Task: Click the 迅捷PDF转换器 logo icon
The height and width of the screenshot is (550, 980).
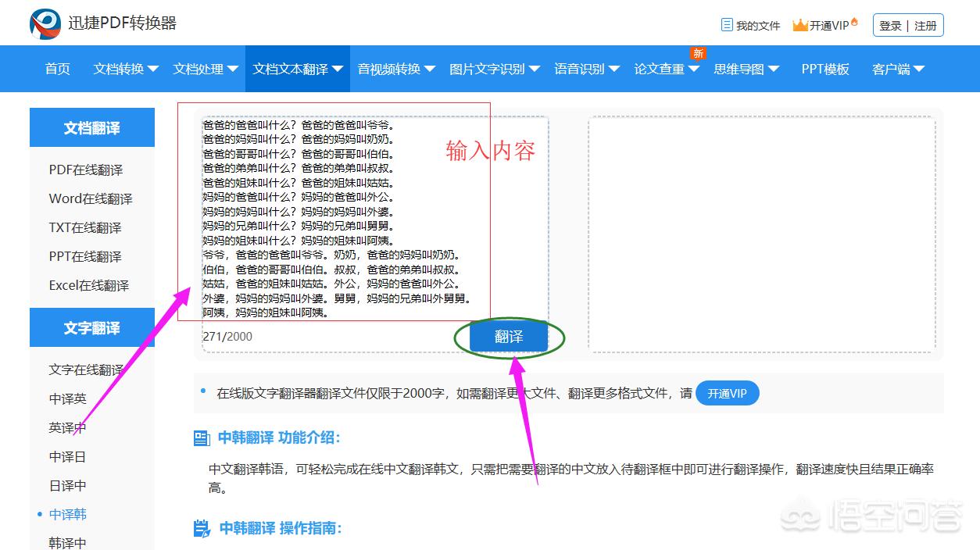Action: pyautogui.click(x=45, y=24)
